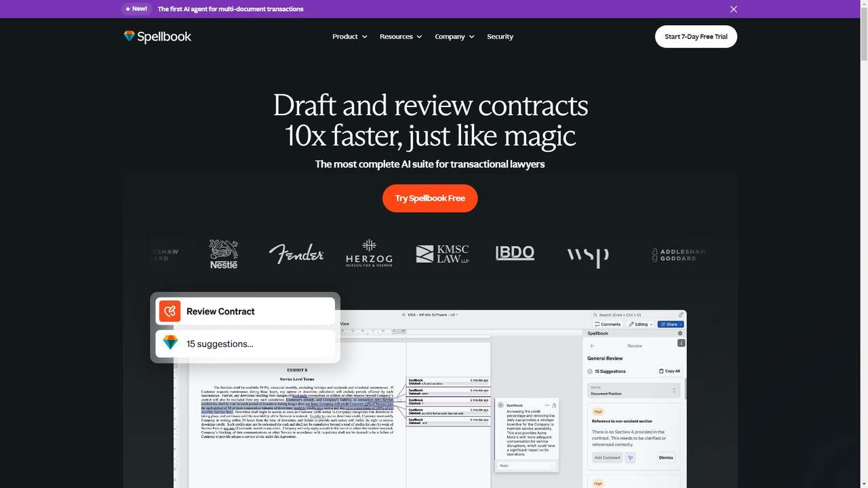Click the General Review heading
The height and width of the screenshot is (488, 868).
605,358
